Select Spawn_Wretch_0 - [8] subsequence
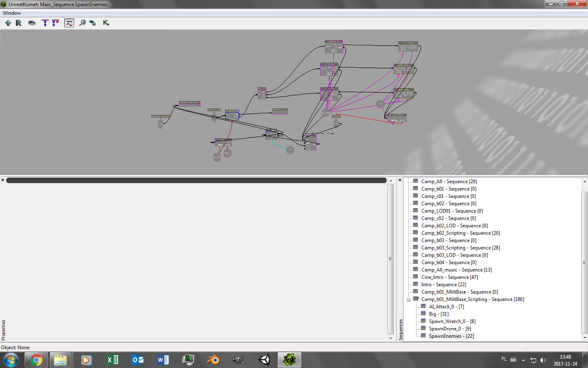 pos(452,321)
